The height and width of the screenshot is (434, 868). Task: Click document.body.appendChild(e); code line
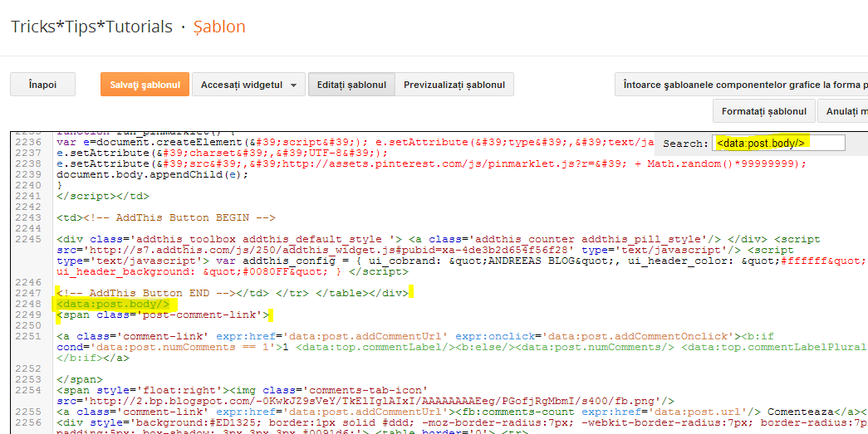coord(153,175)
